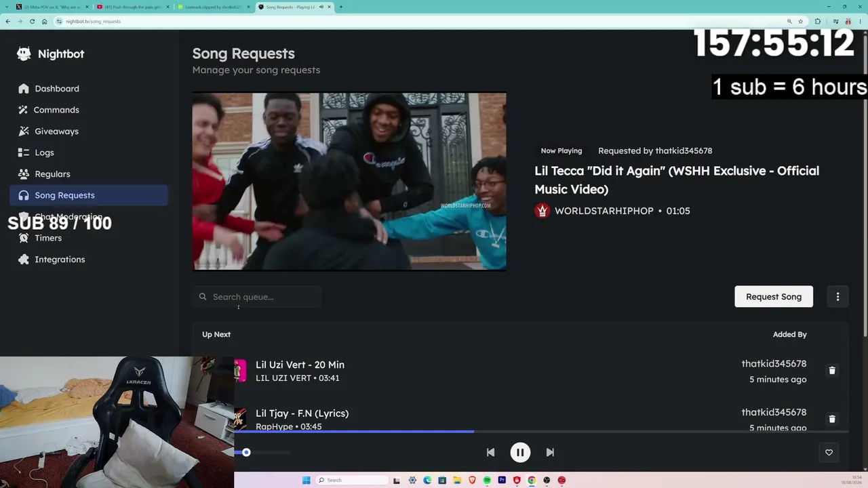Click the Windows taskbar search box
The width and height of the screenshot is (868, 488).
[353, 481]
